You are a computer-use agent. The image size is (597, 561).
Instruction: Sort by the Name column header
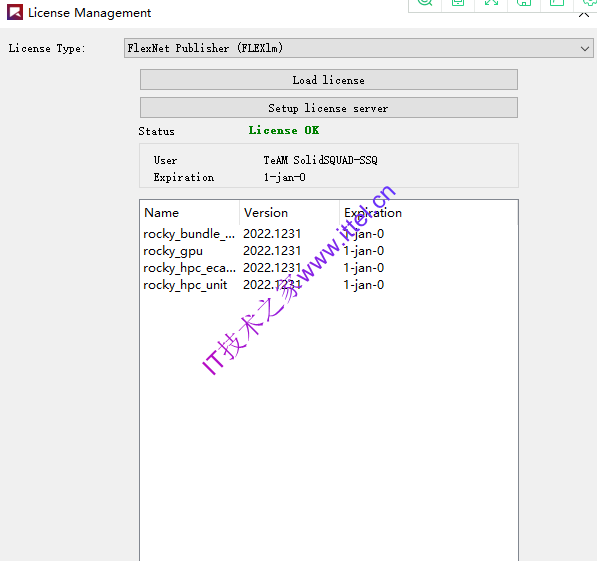point(190,213)
